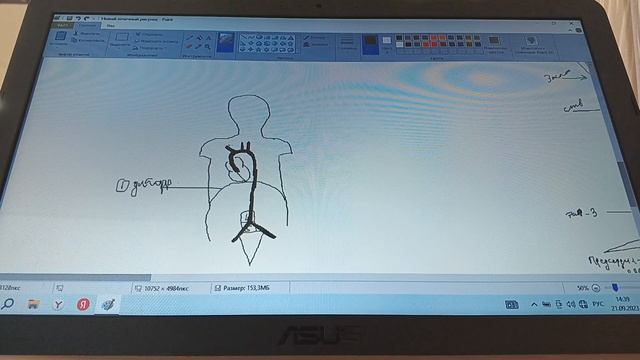This screenshot has height=360, width=640.
Task: Select Color 1 foreground swatch
Action: [371, 44]
